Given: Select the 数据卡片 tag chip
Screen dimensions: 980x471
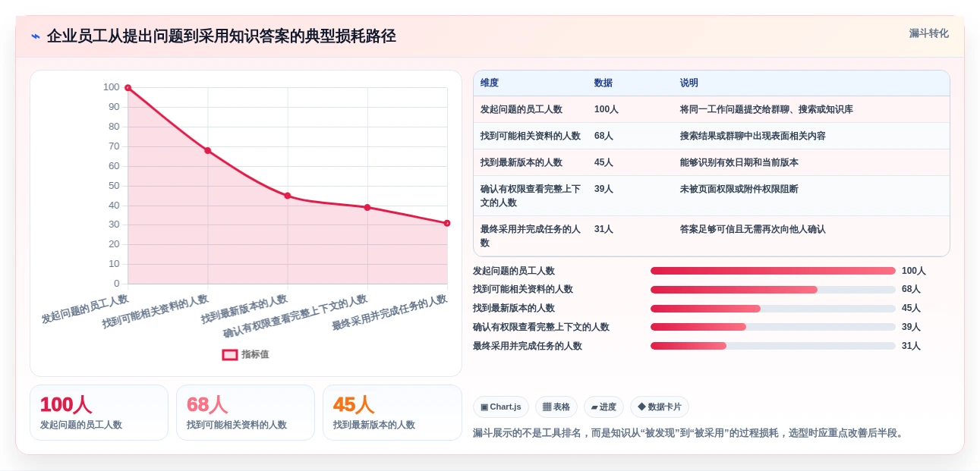Looking at the screenshot, I should point(660,407).
